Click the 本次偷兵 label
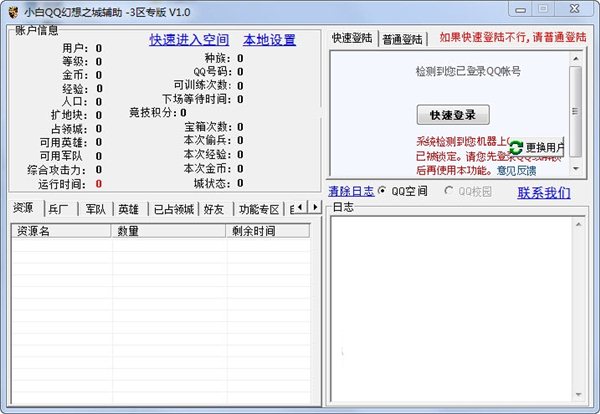 [207, 140]
